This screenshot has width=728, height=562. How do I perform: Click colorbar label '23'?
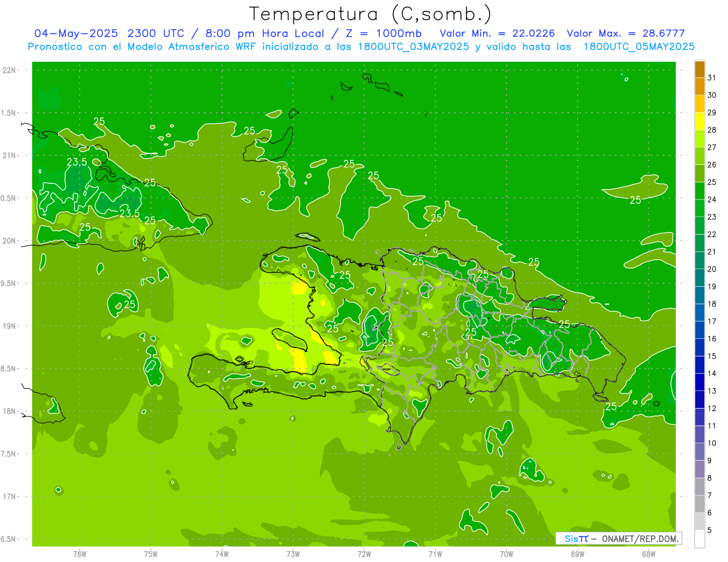point(712,217)
